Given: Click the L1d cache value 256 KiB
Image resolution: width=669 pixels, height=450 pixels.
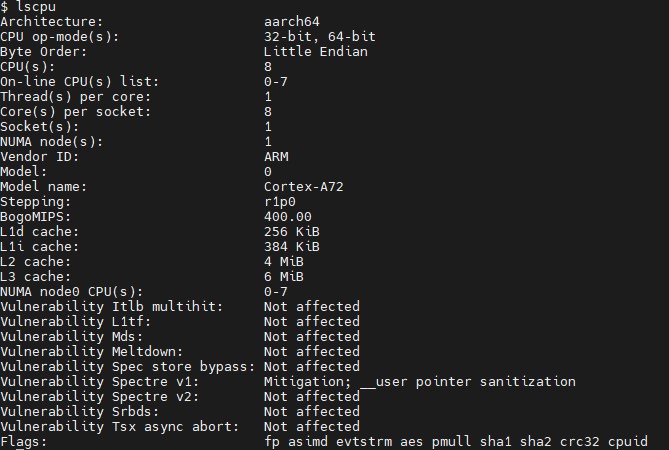Looking at the screenshot, I should [292, 231].
